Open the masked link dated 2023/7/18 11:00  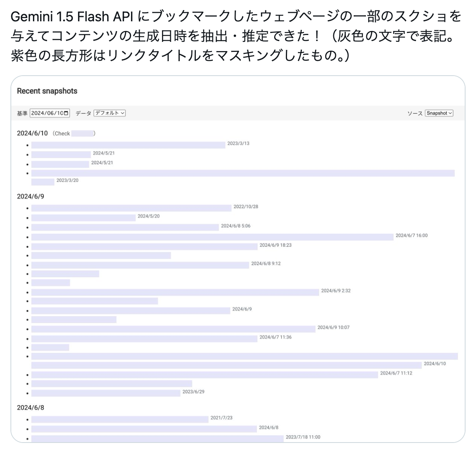click(x=157, y=439)
